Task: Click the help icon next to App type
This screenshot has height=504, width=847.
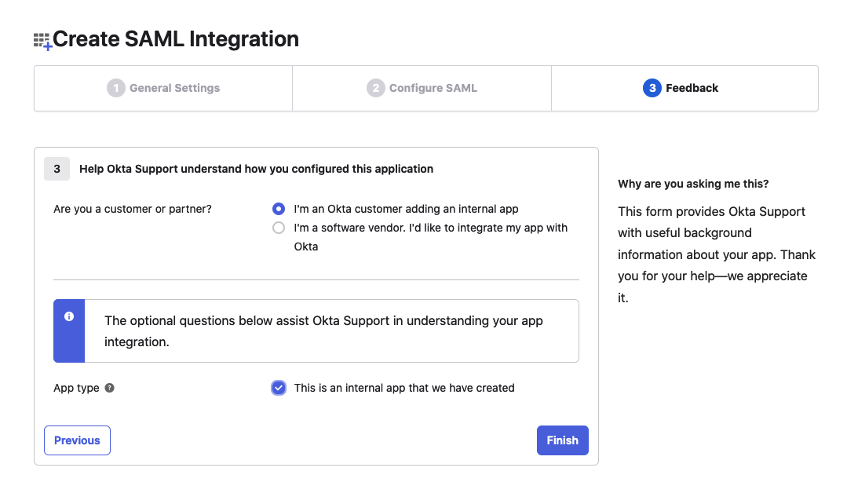Action: (110, 388)
